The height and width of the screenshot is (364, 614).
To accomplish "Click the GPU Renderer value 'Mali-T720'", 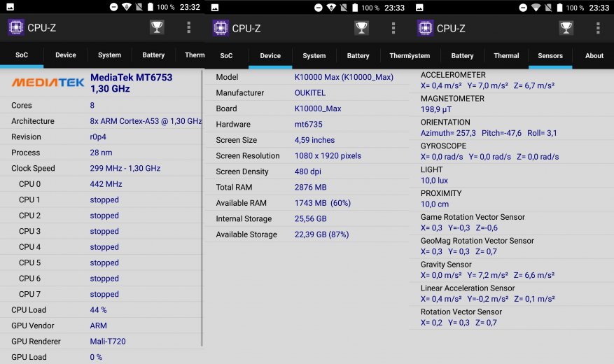I will 108,342.
